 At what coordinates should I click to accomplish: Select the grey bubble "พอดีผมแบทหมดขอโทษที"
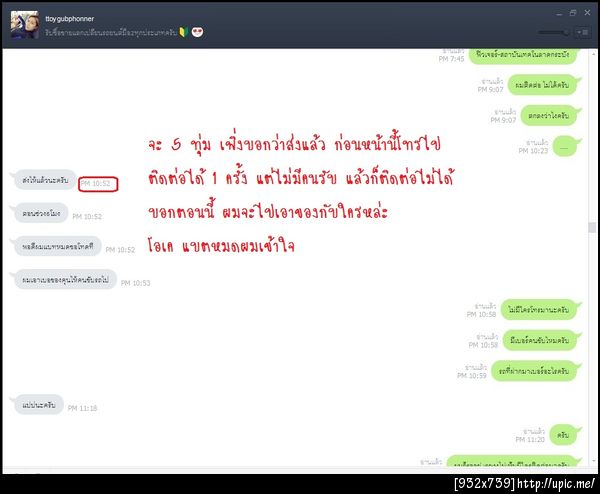[57, 246]
